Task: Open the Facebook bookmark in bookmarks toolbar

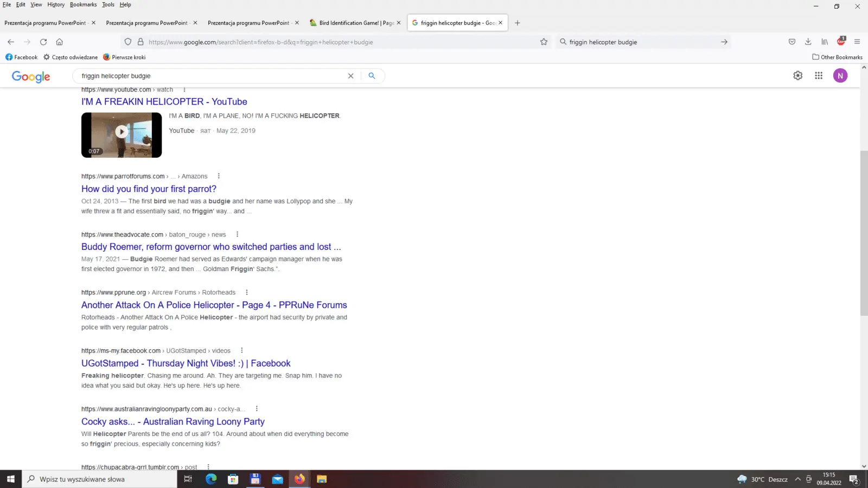Action: click(21, 57)
